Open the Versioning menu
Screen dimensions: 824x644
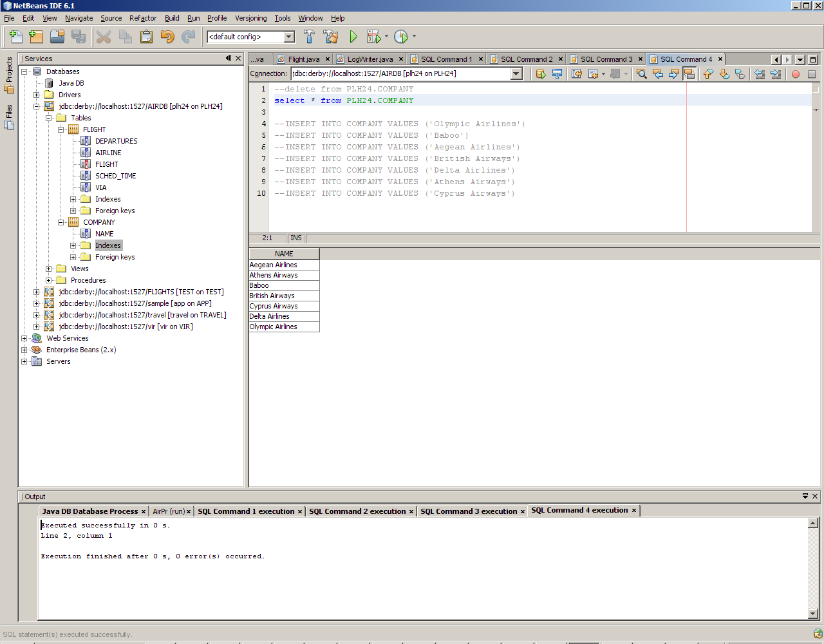250,18
